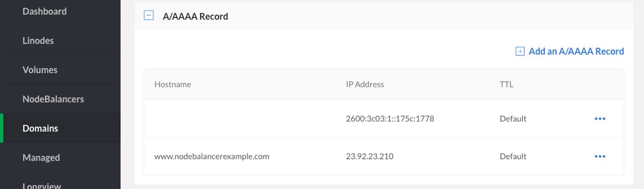Select the active Domains sidebar item

40,128
